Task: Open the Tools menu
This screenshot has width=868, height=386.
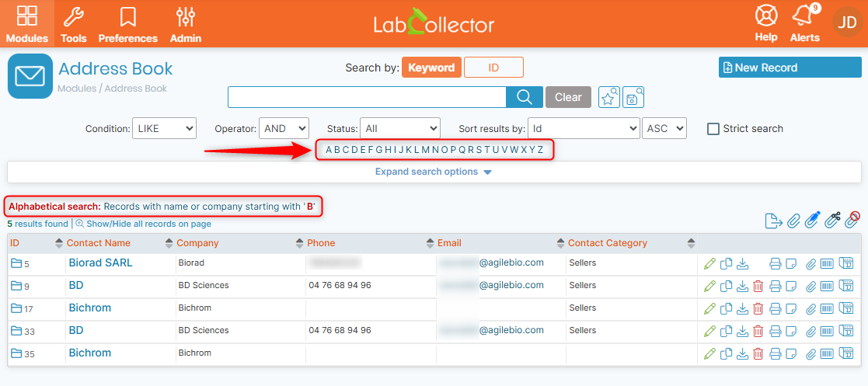Action: click(x=74, y=24)
